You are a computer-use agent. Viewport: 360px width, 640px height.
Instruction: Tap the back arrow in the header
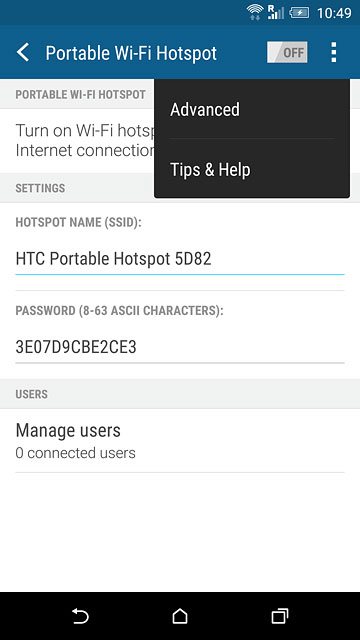[x=23, y=53]
